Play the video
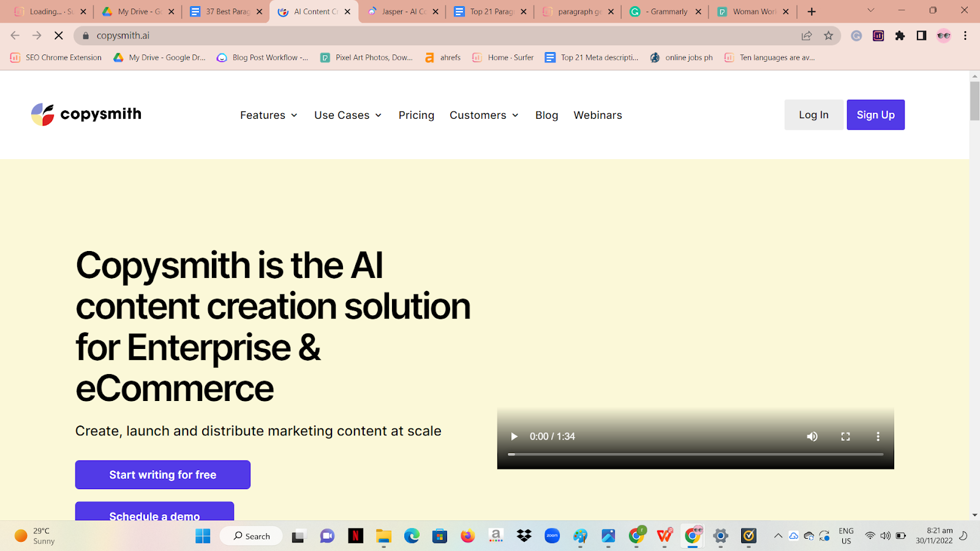The height and width of the screenshot is (551, 980). point(514,437)
